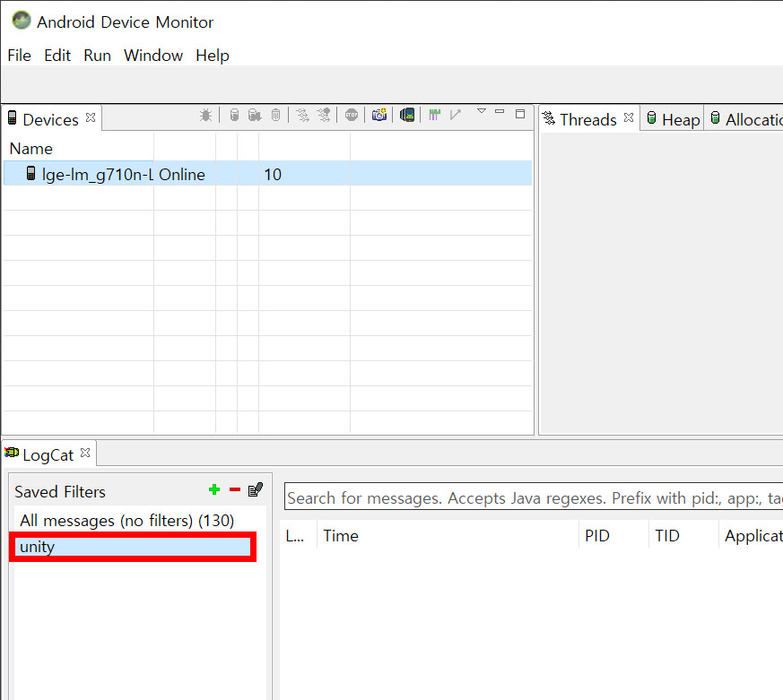Click the logcat message search field
This screenshot has height=700, width=783.
(534, 497)
